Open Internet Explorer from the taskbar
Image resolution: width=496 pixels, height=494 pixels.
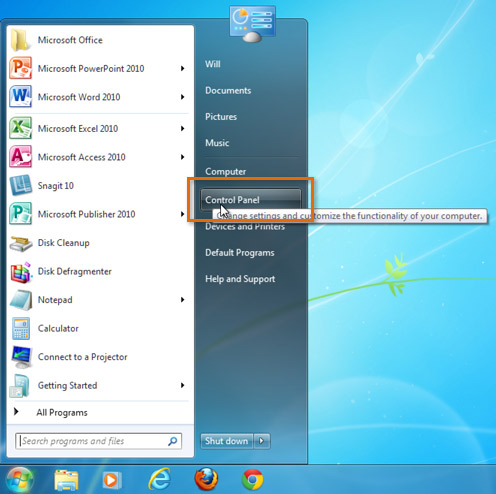click(160, 480)
